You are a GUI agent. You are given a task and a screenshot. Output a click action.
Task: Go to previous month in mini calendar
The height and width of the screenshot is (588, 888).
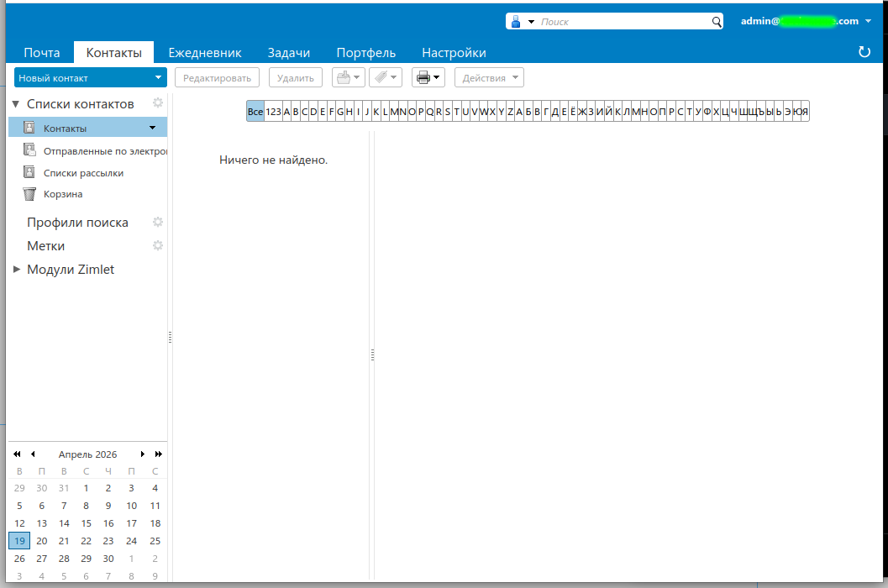click(33, 454)
